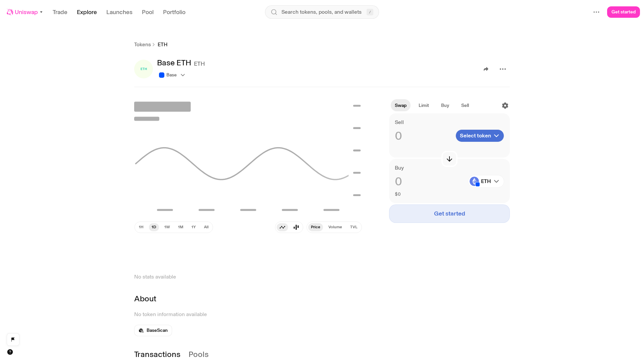The width and height of the screenshot is (644, 362).
Task: Click the slash shortcut key badge
Action: point(370,12)
